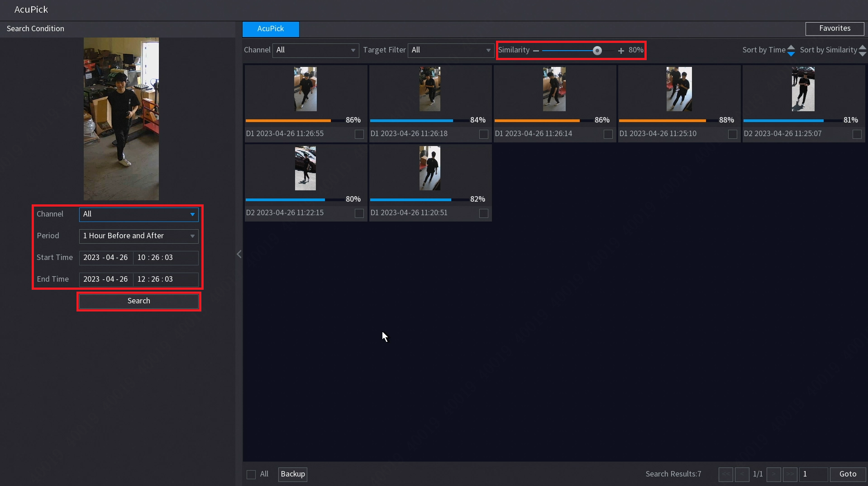Click the plus icon to increase similarity
This screenshot has height=486, width=868.
(x=621, y=51)
